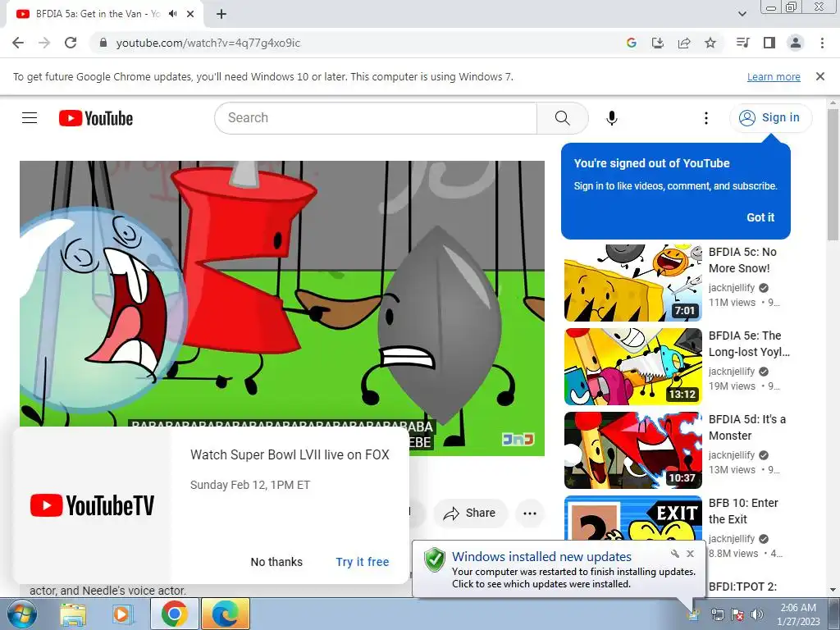This screenshot has height=630, width=840.
Task: Select the BFDIA 5a: Get in the Van tab
Action: click(x=98, y=14)
